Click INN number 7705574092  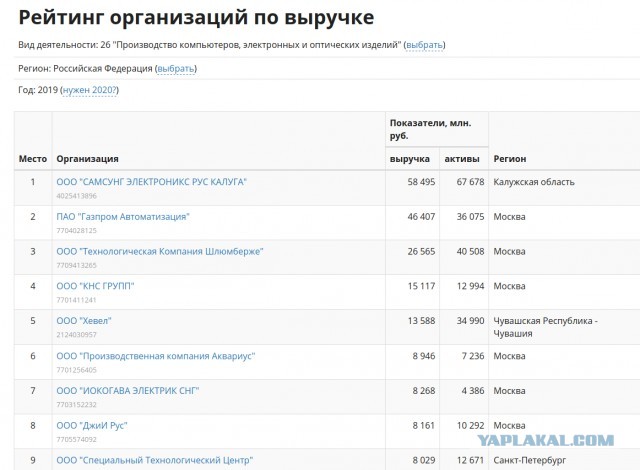click(76, 439)
